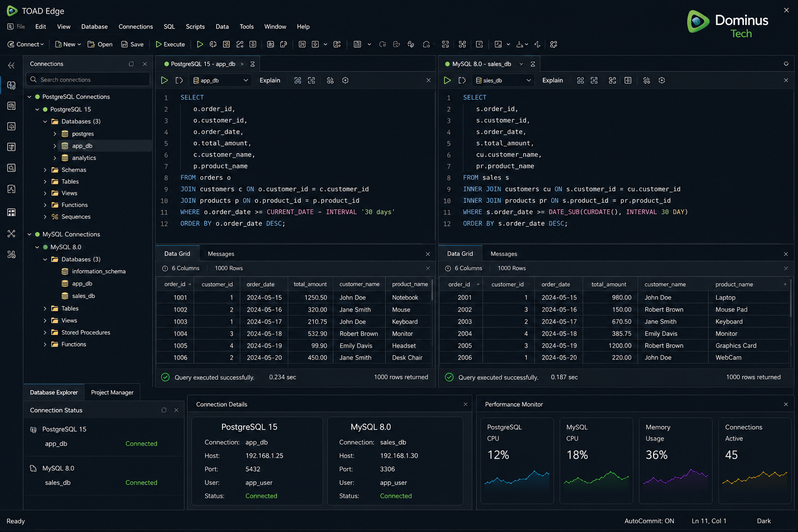Open the app_db database selector in PostgreSQL editor
The width and height of the screenshot is (798, 532).
[x=221, y=81]
